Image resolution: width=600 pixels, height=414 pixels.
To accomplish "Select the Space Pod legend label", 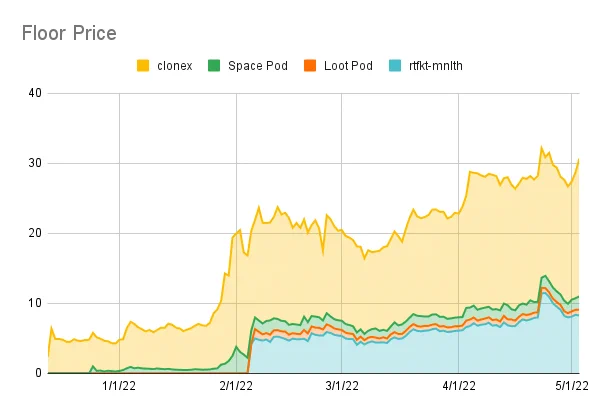I will point(258,66).
